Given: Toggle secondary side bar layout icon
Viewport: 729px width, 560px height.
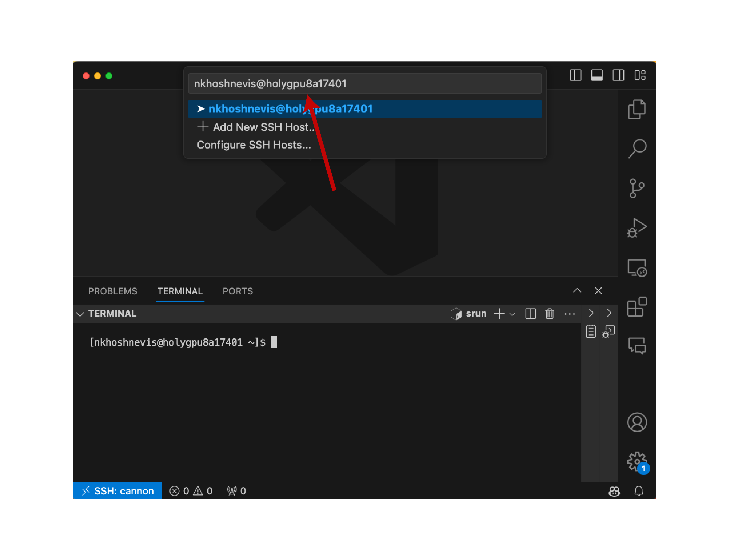Looking at the screenshot, I should (618, 75).
